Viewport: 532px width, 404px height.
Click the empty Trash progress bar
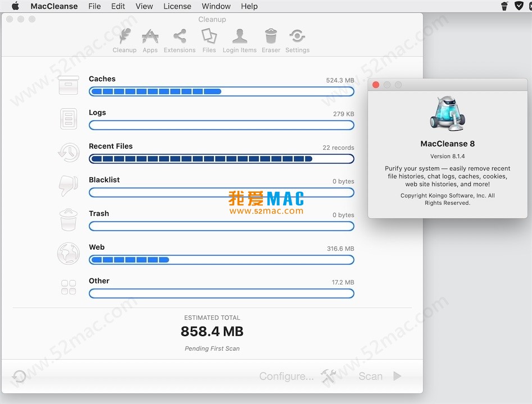click(x=221, y=226)
